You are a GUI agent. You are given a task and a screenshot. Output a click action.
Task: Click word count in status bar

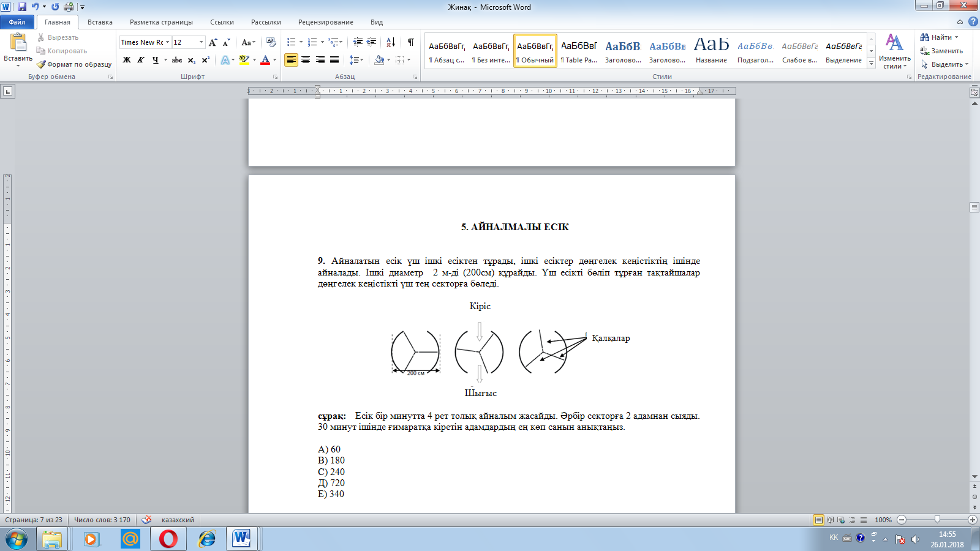pyautogui.click(x=102, y=520)
